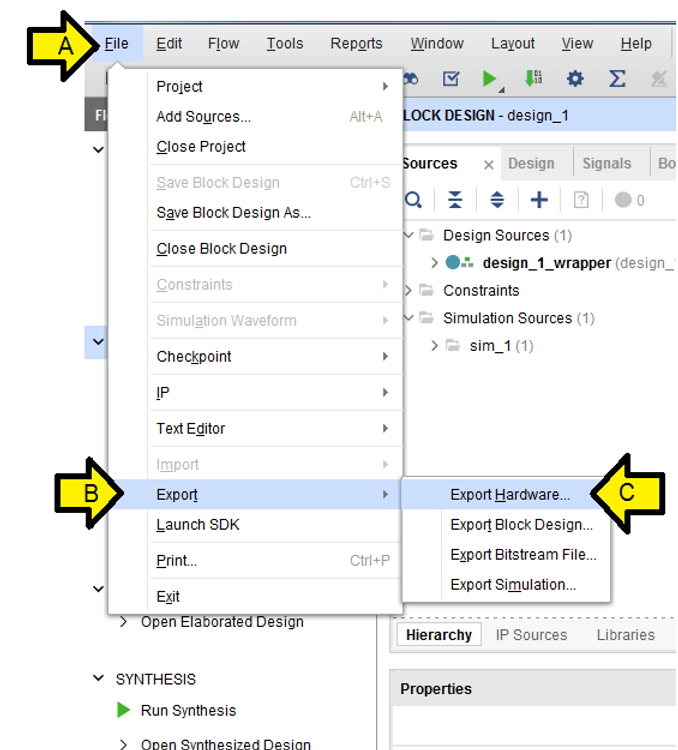This screenshot has height=750, width=678.
Task: Choose Export Hardware from the submenu
Action: coord(510,494)
